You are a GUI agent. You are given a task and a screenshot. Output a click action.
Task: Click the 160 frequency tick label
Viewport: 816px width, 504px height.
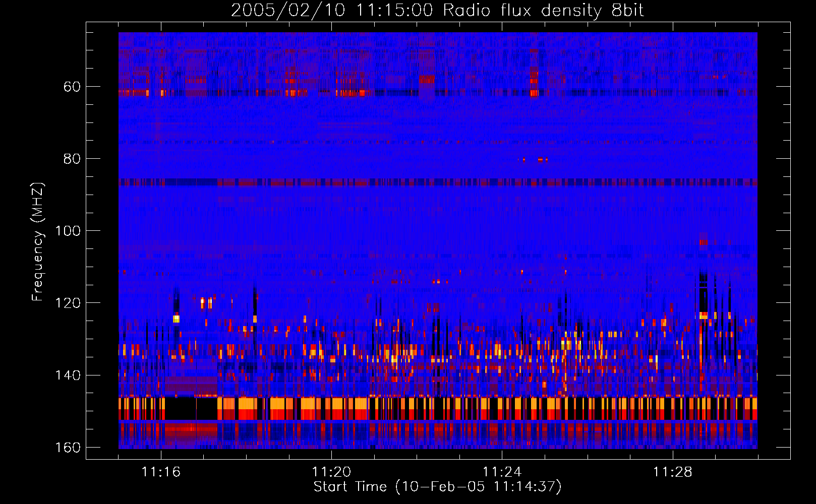68,448
